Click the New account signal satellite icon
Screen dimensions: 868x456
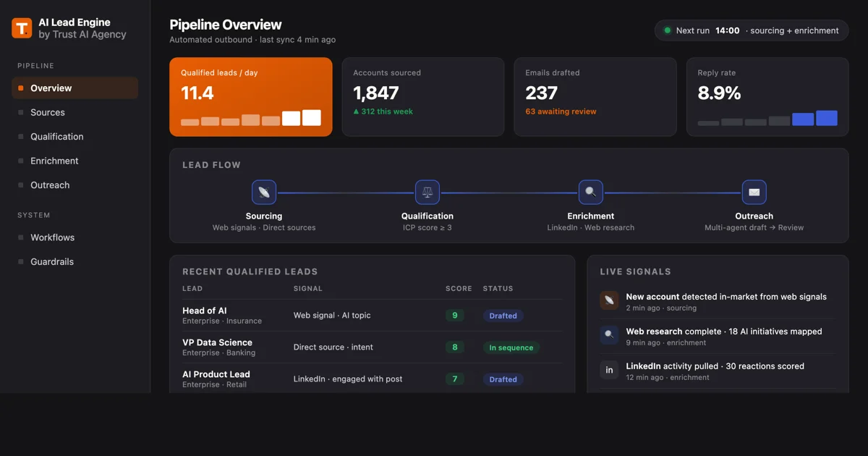pos(609,300)
